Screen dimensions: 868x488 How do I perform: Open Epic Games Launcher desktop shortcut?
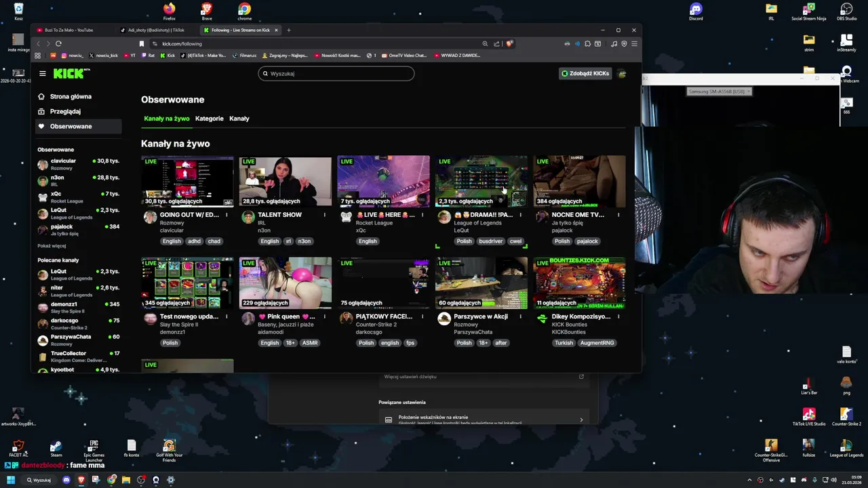pyautogui.click(x=94, y=450)
